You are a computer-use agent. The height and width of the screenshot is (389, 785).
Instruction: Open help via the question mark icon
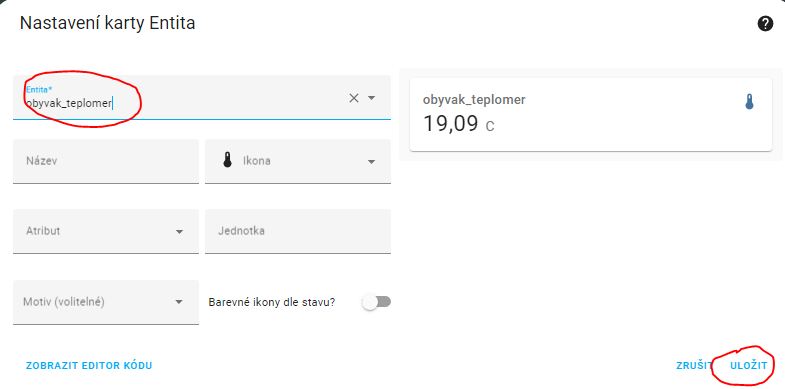(x=765, y=24)
